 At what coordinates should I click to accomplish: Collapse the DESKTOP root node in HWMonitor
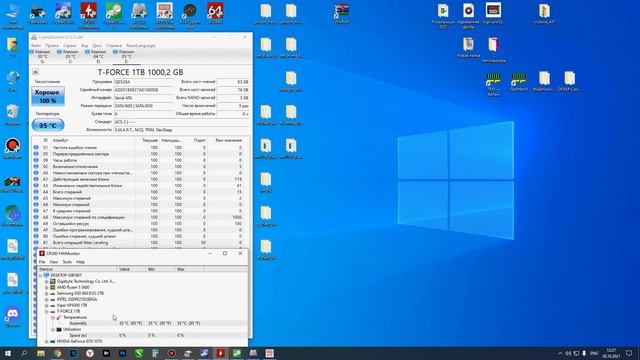pyautogui.click(x=40, y=276)
